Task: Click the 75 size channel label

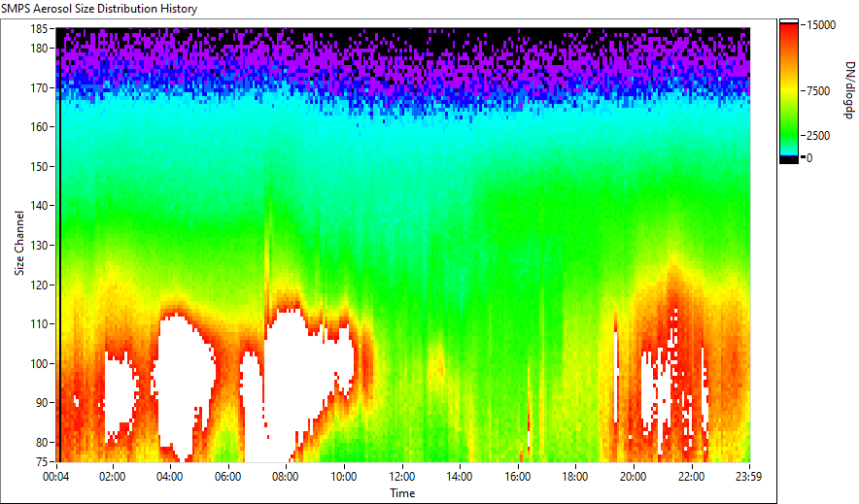Action: 42,462
